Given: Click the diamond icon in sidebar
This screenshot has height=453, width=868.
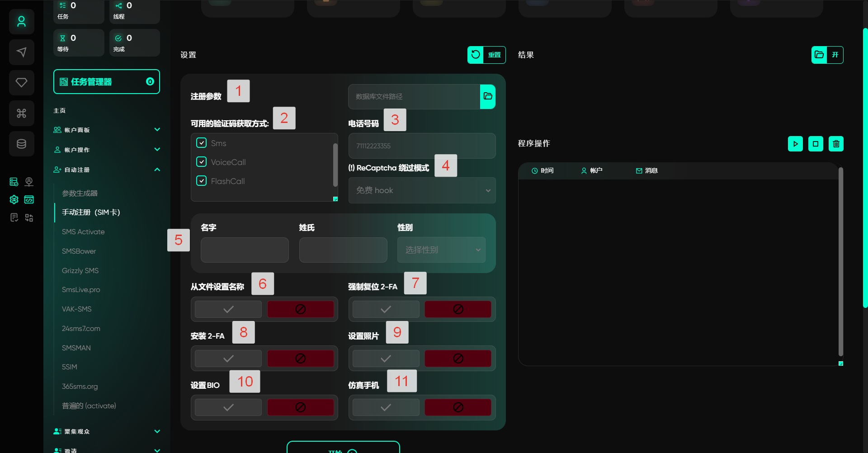Looking at the screenshot, I should pyautogui.click(x=21, y=83).
